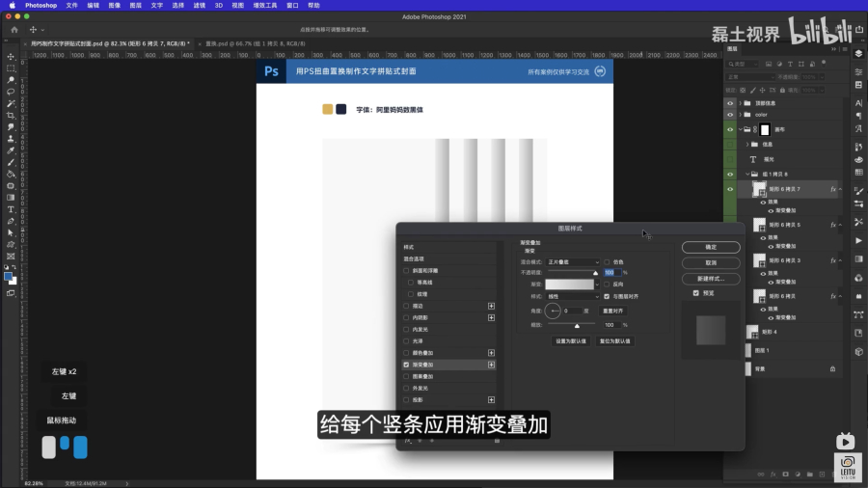This screenshot has width=868, height=488.
Task: Switch to the 置换.psd document tab
Action: 256,43
